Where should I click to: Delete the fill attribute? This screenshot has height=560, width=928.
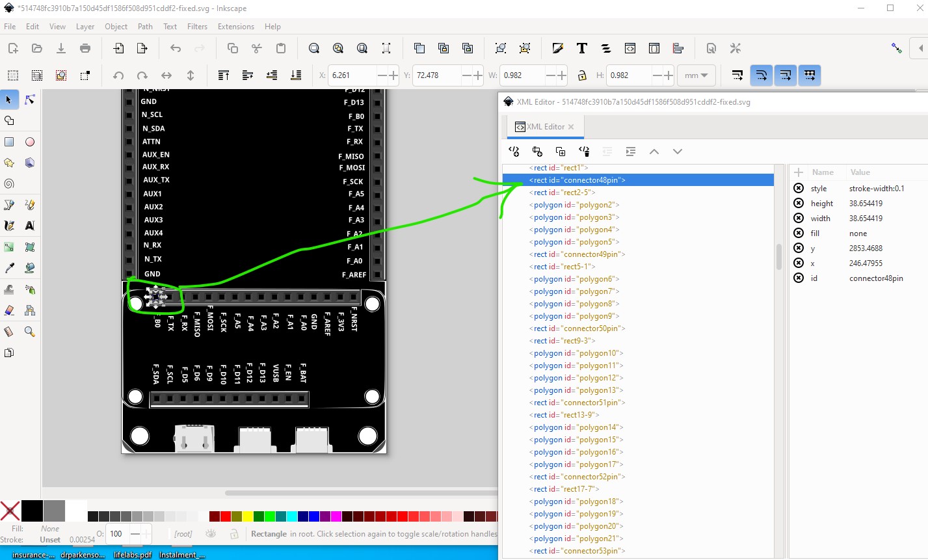[799, 233]
